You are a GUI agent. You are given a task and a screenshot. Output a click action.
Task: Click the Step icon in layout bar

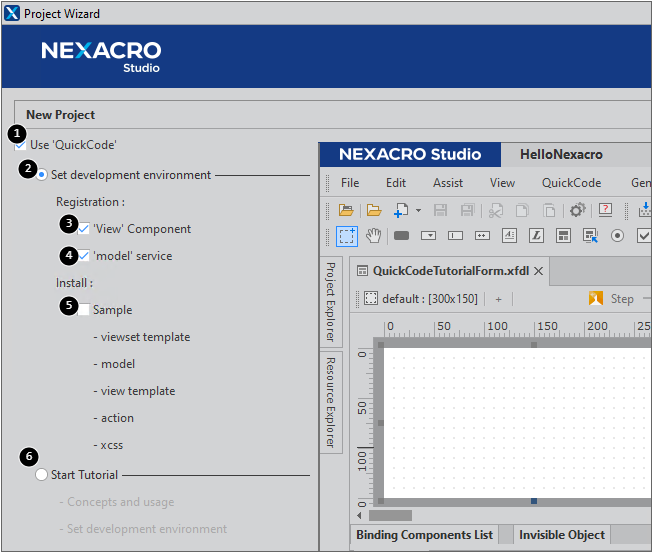(x=597, y=298)
